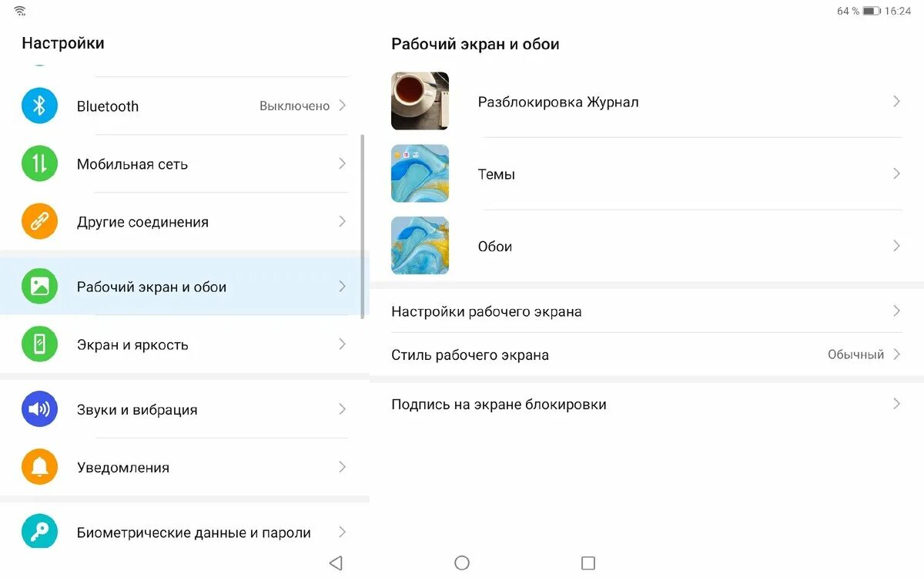The width and height of the screenshot is (924, 578).
Task: Tap the Обои wallpaper thumbnail
Action: coord(420,246)
